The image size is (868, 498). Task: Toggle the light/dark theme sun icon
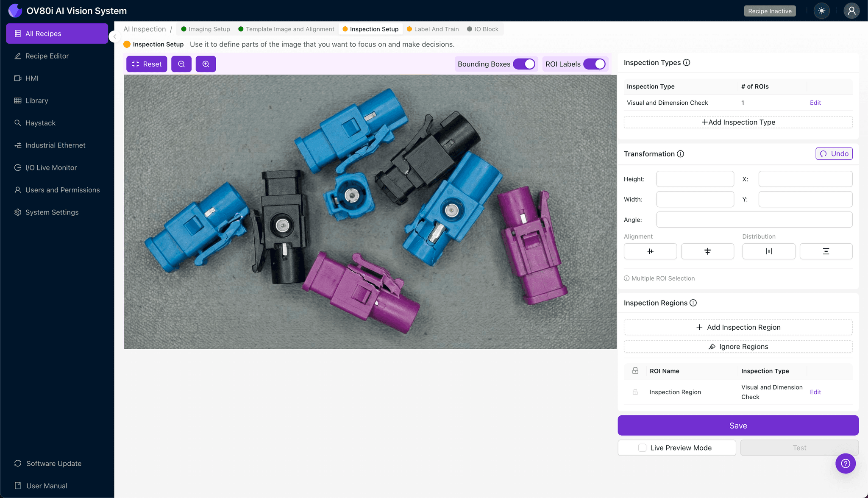821,11
